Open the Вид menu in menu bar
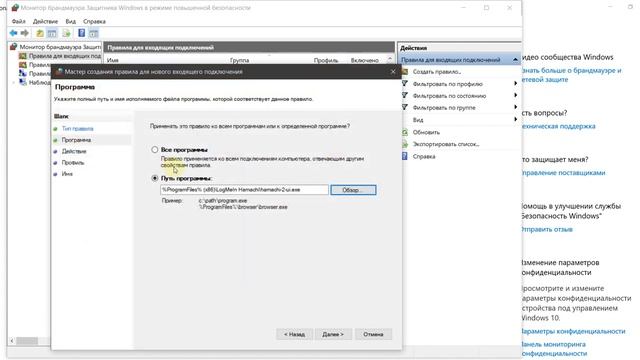 tap(71, 21)
